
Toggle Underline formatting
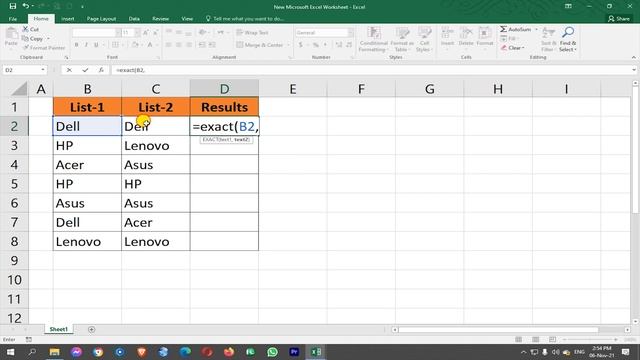pyautogui.click(x=96, y=45)
